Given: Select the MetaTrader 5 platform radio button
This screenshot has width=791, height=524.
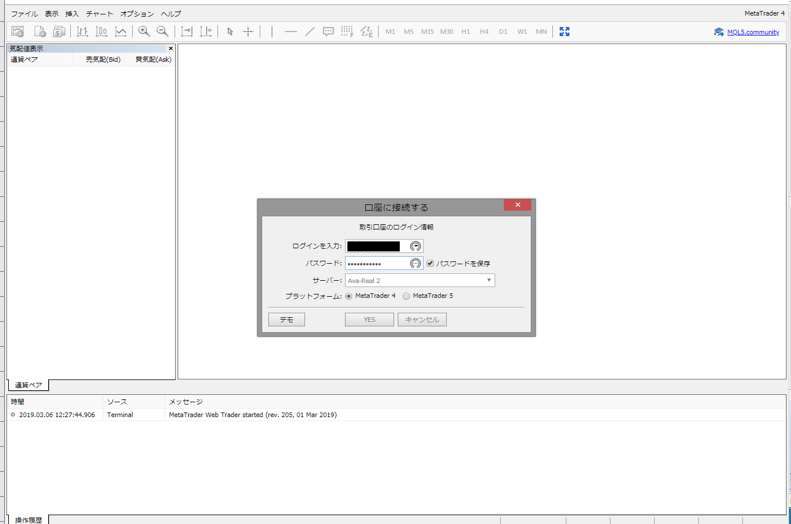Looking at the screenshot, I should coord(406,296).
